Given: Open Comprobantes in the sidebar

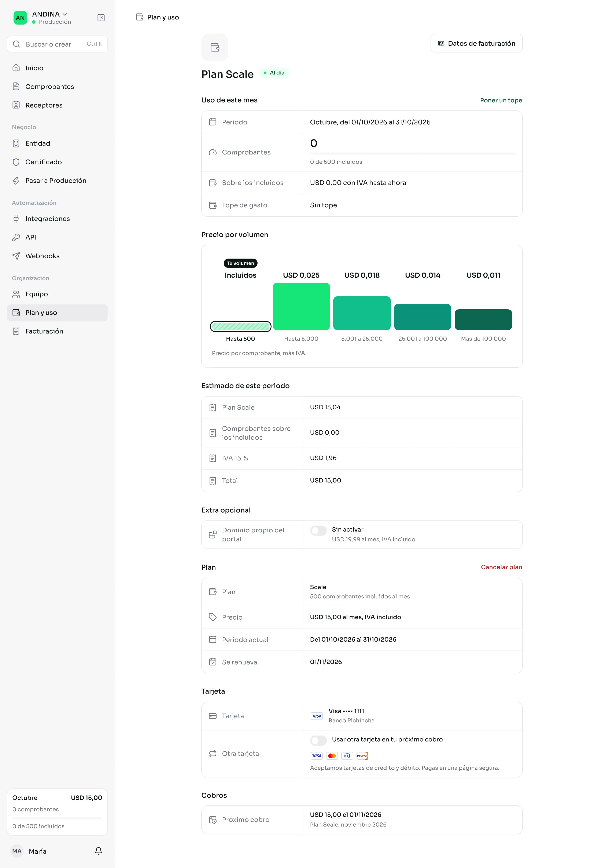Looking at the screenshot, I should pos(58,87).
